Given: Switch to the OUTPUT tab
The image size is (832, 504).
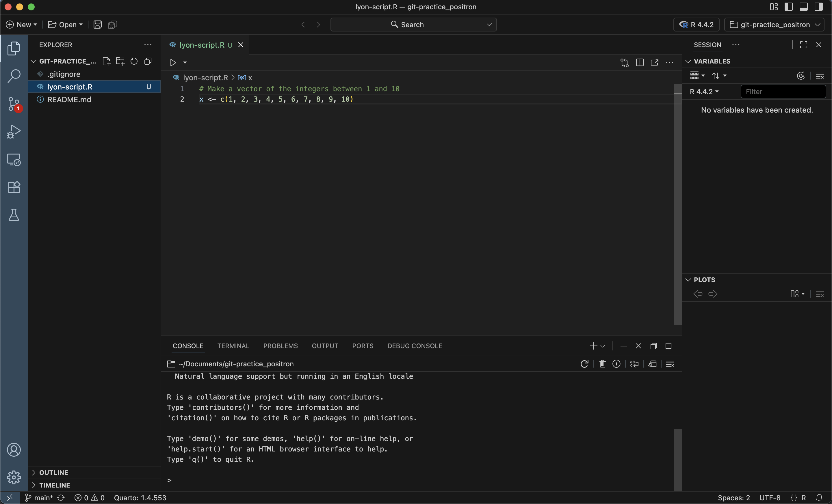Looking at the screenshot, I should (324, 346).
